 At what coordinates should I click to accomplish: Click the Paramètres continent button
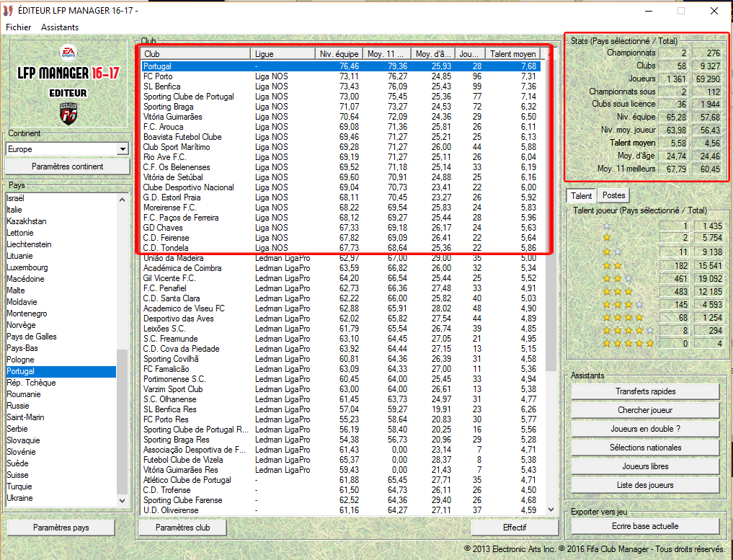click(67, 166)
